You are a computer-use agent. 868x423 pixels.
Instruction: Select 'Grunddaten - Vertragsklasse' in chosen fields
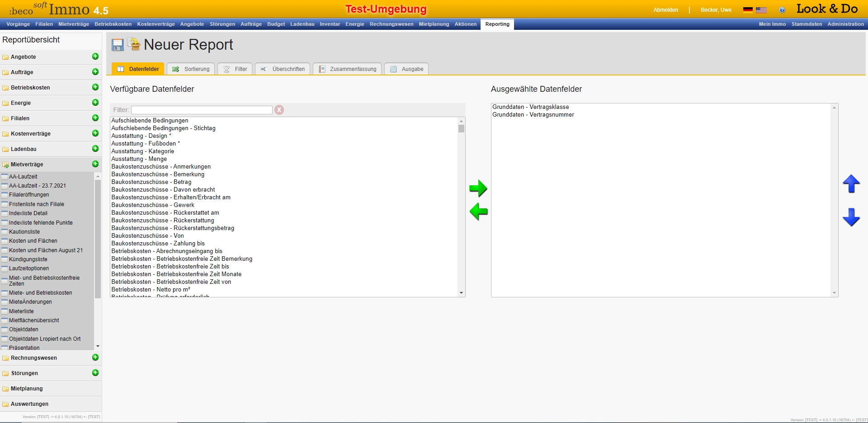pos(531,107)
